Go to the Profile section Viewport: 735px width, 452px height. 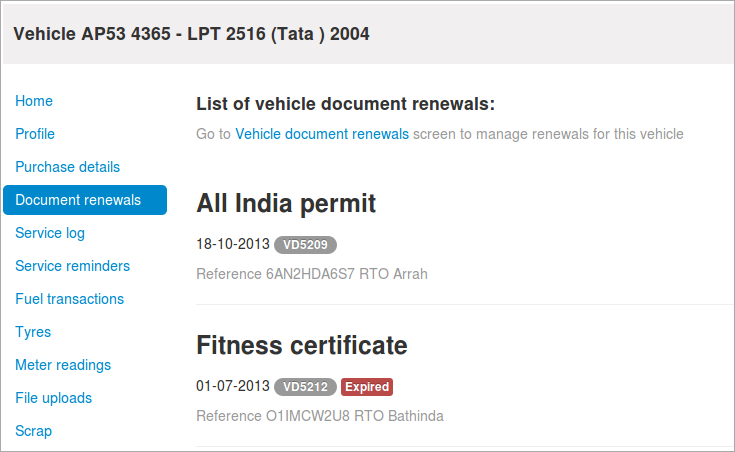(x=35, y=134)
